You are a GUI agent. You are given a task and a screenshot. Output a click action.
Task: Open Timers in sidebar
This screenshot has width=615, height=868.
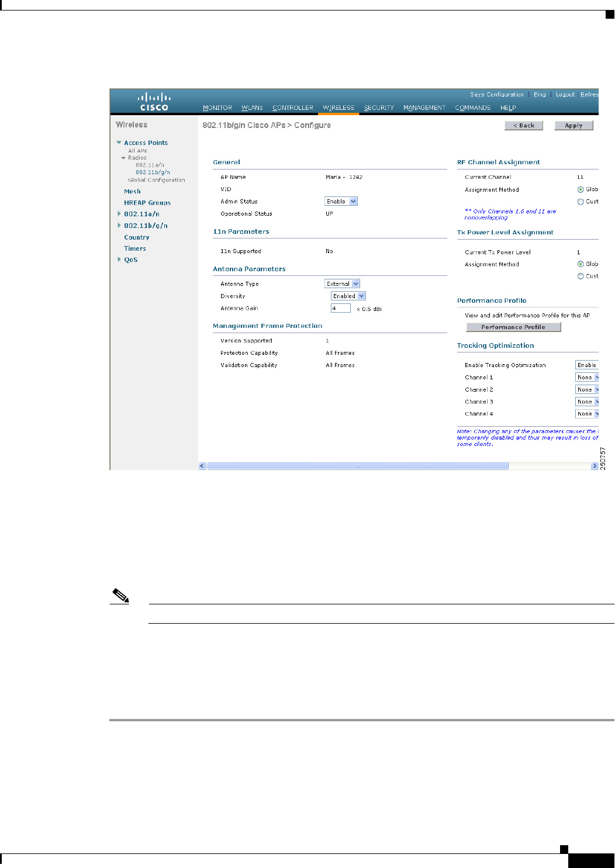click(x=135, y=248)
